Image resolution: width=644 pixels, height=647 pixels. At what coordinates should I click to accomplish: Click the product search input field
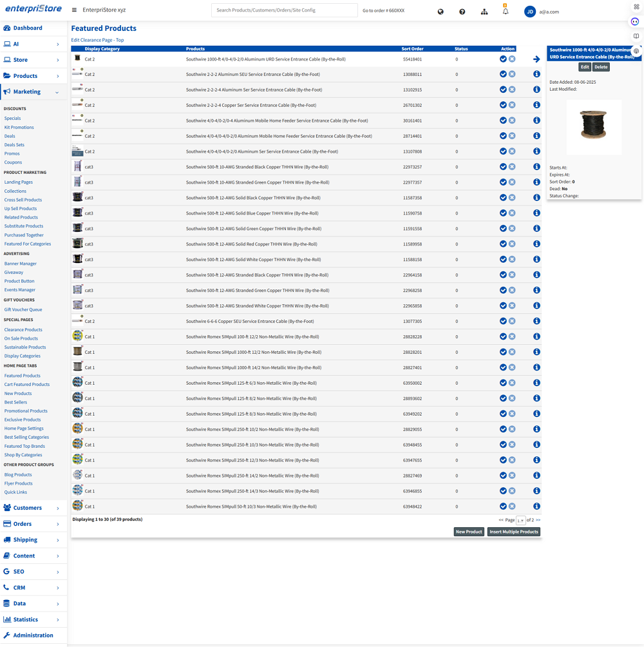tap(284, 10)
